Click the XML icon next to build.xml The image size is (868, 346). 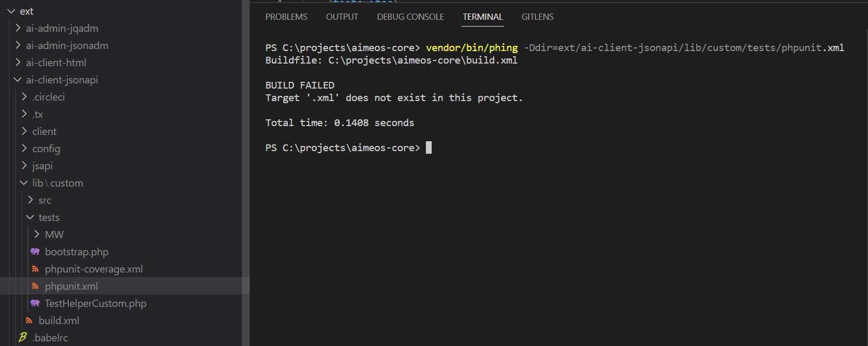pos(29,320)
